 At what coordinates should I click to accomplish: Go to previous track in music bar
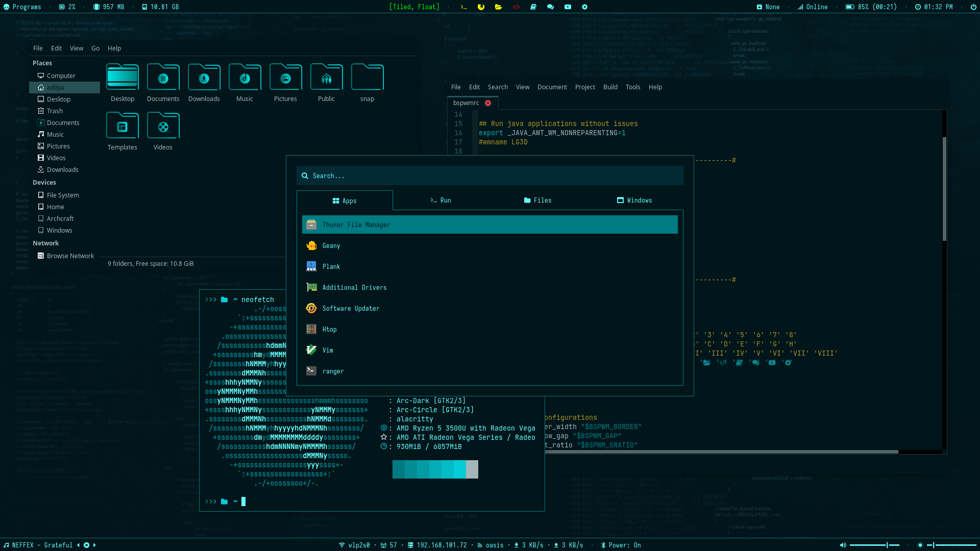coord(78,545)
